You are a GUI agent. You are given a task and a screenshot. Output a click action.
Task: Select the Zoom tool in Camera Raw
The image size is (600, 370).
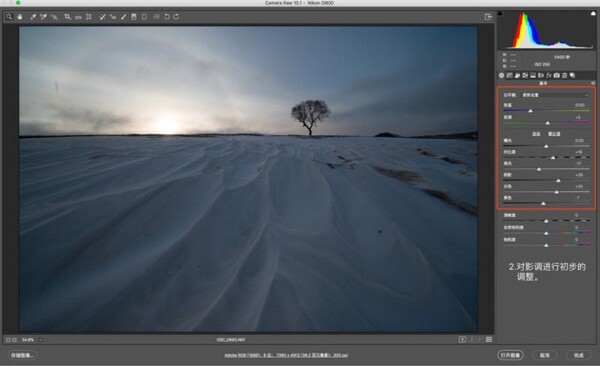tap(9, 16)
